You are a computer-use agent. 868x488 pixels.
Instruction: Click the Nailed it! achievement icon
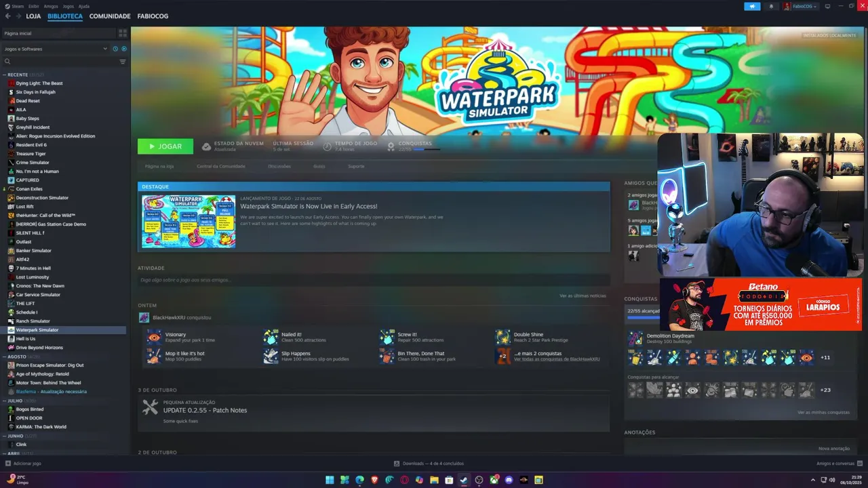pyautogui.click(x=271, y=337)
